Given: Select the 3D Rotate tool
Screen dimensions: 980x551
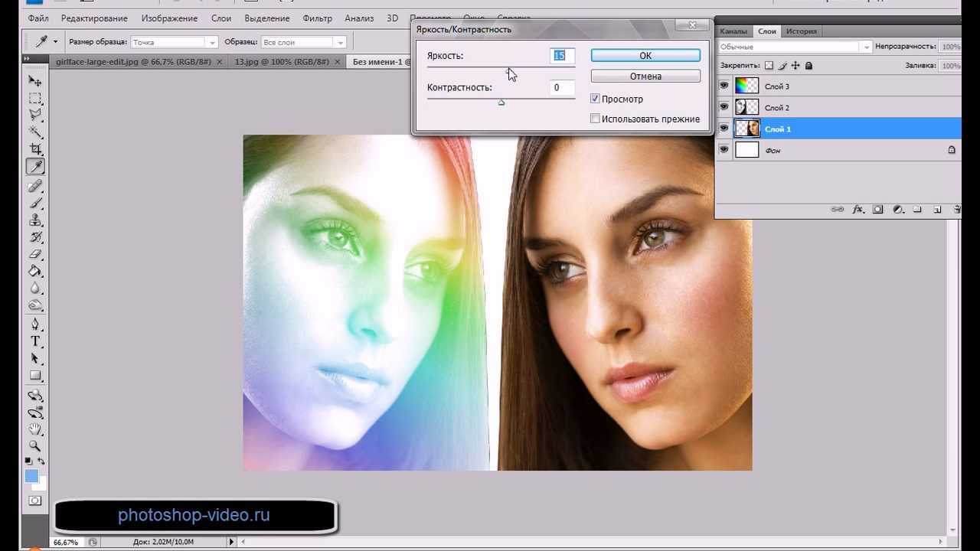Looking at the screenshot, I should 35,396.
